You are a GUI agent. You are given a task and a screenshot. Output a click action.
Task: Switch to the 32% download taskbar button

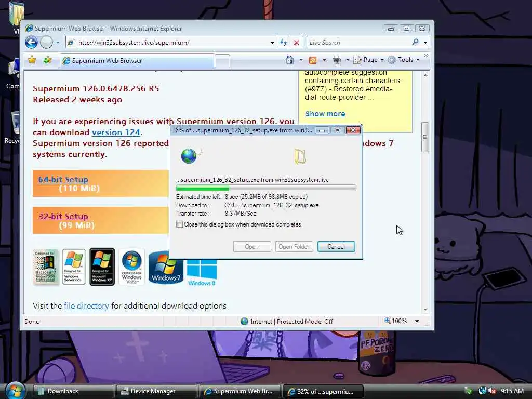(x=323, y=391)
